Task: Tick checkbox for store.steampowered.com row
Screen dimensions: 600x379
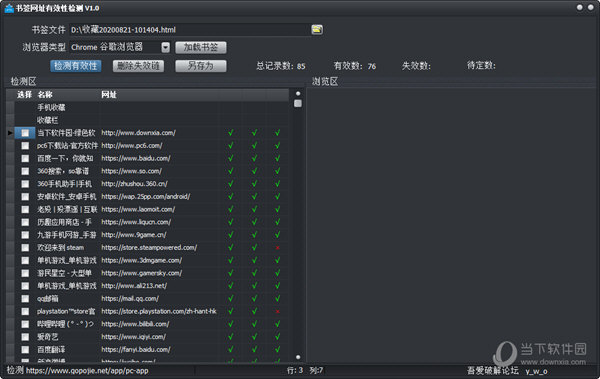Action: (x=25, y=248)
